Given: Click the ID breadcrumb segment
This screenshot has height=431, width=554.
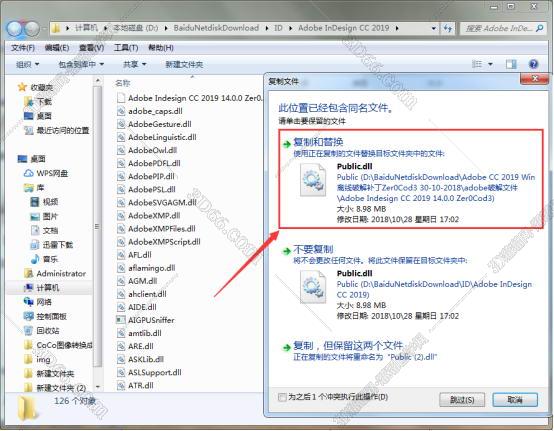Looking at the screenshot, I should 278,28.
